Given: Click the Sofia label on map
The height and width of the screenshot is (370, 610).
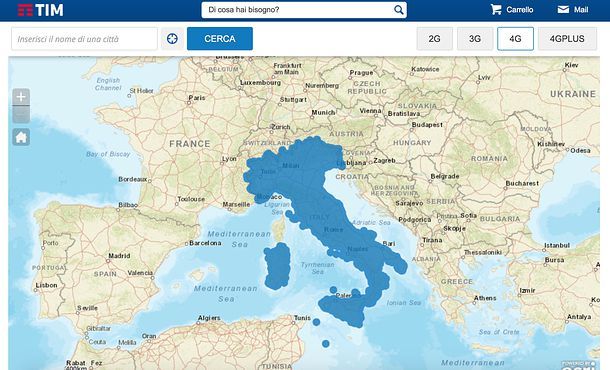Looking at the screenshot, I should [x=468, y=215].
